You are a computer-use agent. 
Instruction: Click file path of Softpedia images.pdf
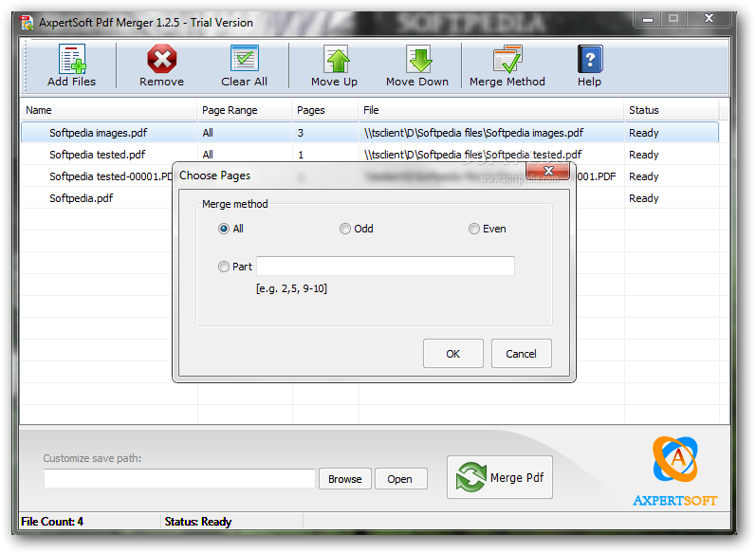coord(473,133)
